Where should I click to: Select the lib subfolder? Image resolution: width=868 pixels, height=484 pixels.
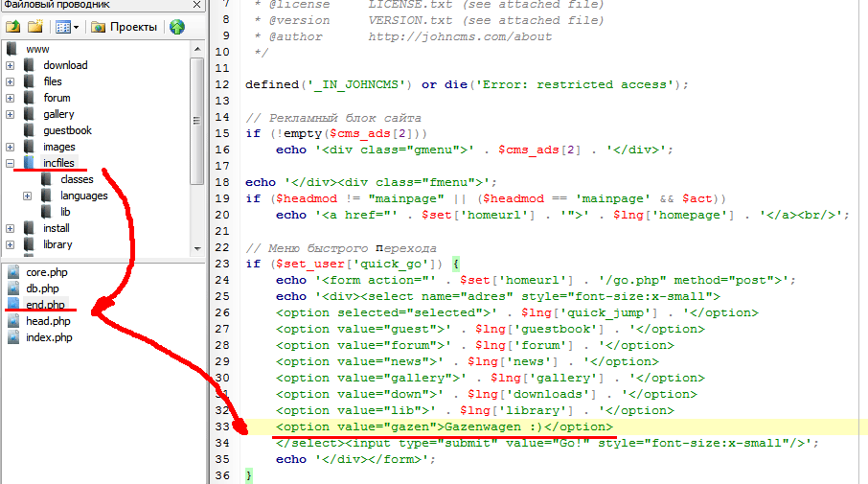pos(65,212)
